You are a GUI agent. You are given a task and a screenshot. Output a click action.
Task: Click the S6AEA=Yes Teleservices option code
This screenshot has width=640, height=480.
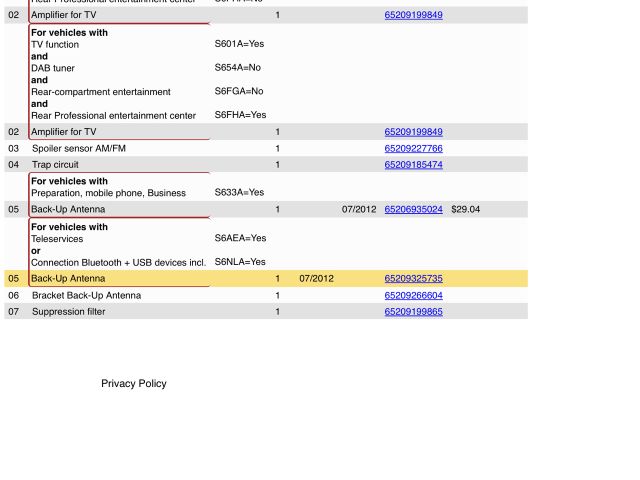click(240, 239)
